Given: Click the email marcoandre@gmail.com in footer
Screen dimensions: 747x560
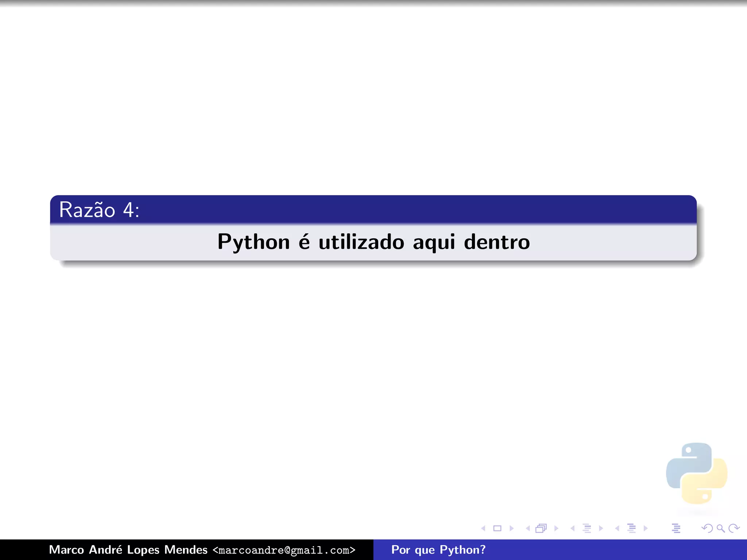Looking at the screenshot, I should 284,550.
